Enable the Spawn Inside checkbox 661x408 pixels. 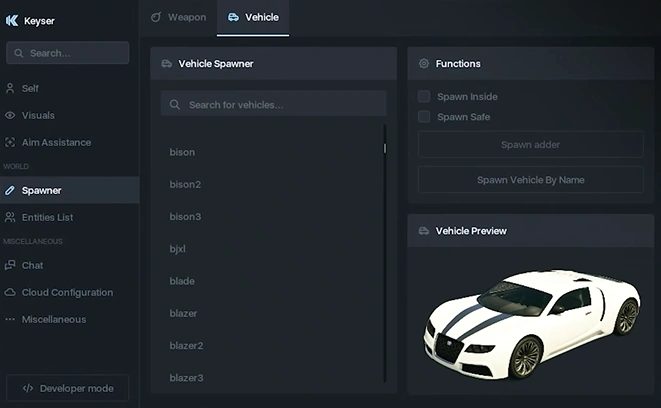pos(424,97)
